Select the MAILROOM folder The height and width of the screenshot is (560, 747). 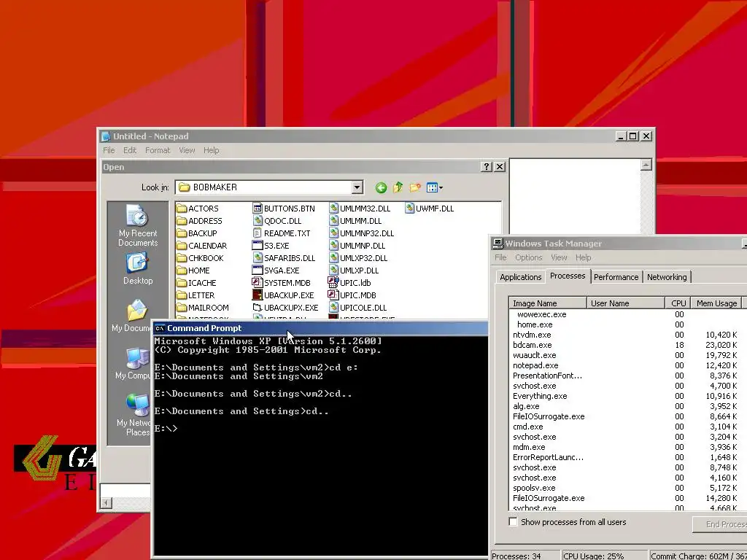203,308
